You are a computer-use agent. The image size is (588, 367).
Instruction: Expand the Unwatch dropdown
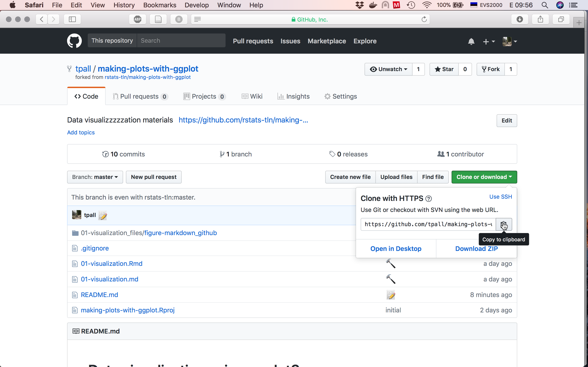[x=388, y=70]
